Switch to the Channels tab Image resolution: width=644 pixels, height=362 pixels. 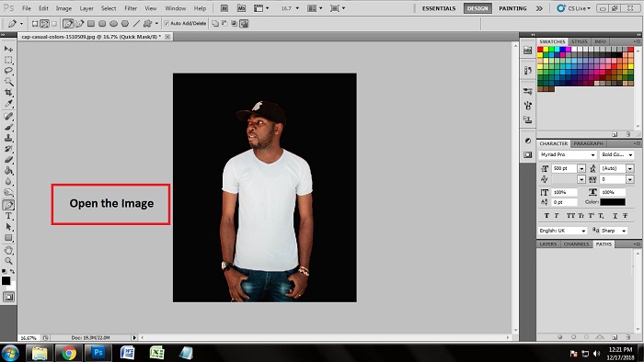point(576,243)
